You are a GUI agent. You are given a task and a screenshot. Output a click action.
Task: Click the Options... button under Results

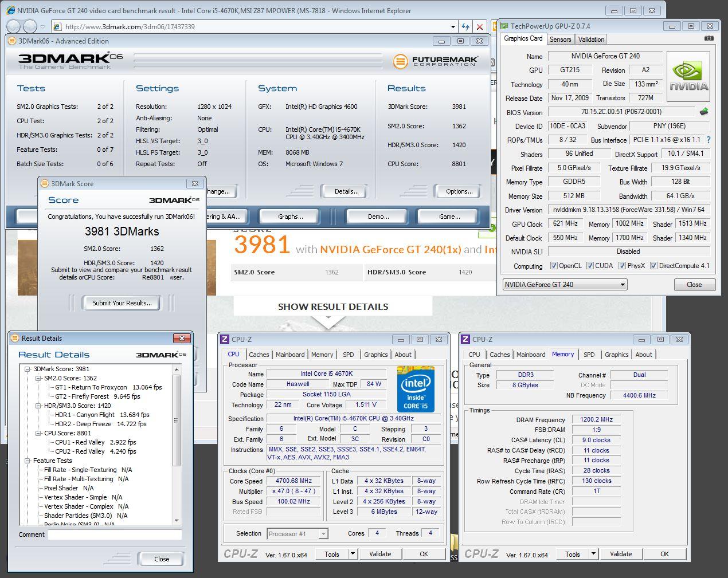coord(459,191)
